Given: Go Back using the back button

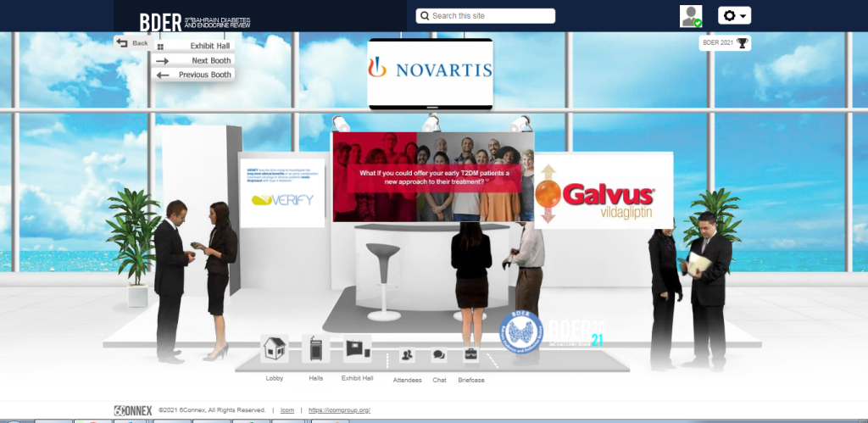Looking at the screenshot, I should pos(132,43).
